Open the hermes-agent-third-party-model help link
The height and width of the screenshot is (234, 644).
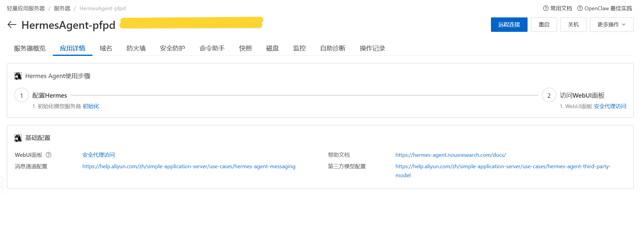point(503,171)
